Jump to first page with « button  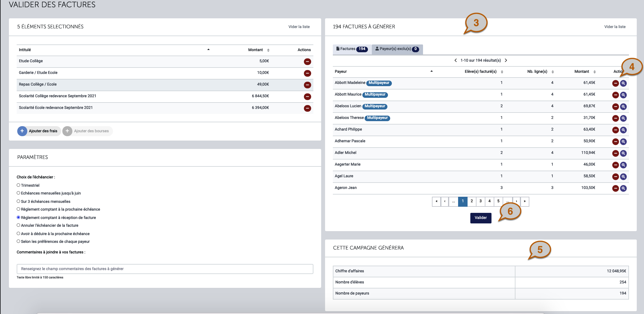click(436, 201)
